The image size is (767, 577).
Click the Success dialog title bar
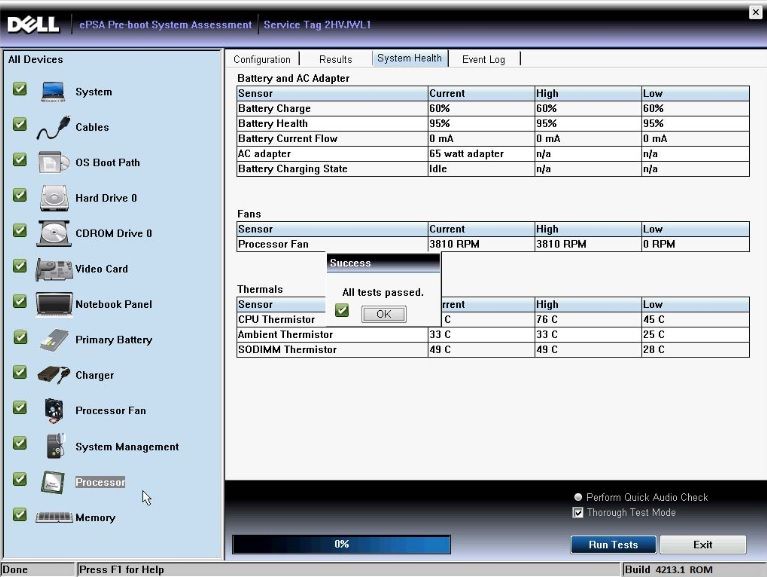[x=384, y=263]
